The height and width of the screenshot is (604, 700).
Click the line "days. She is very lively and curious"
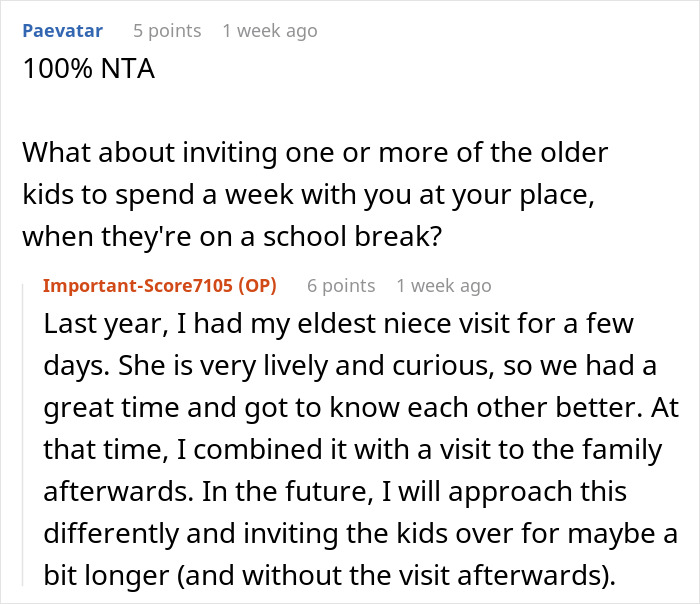coord(349,367)
